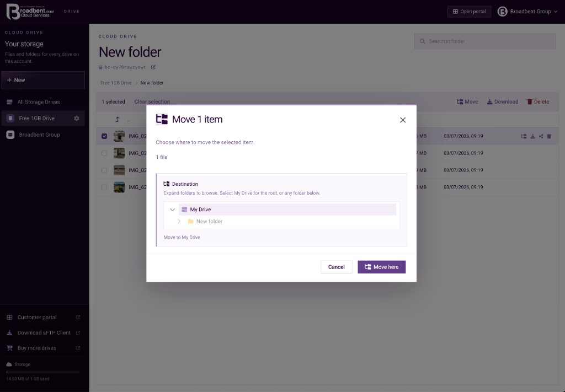565x392 pixels.
Task: Click the '1 selected' count text
Action: (x=113, y=101)
